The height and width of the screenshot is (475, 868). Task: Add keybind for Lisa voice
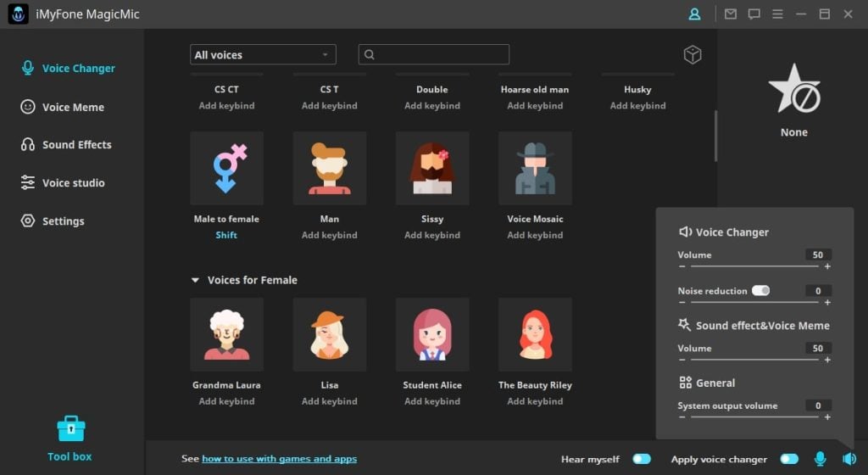330,401
